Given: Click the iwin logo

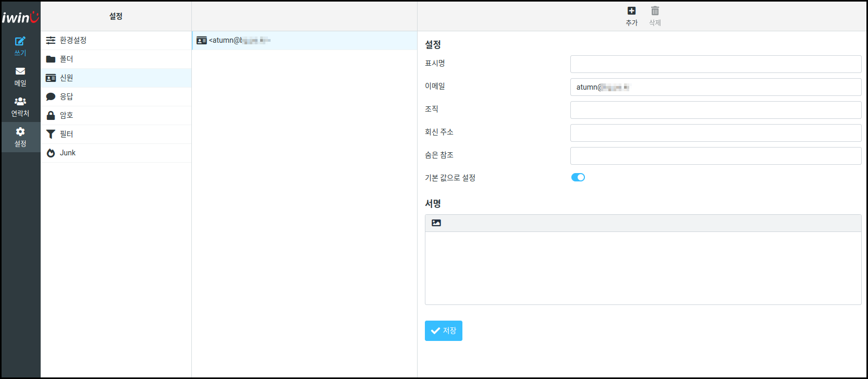Looking at the screenshot, I should [20, 17].
